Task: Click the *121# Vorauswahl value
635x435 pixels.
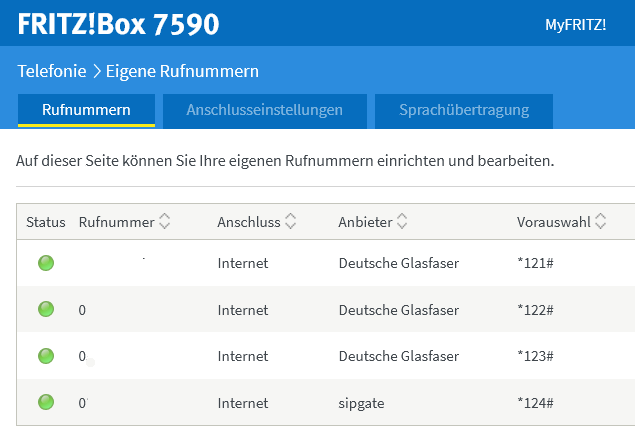Action: pyautogui.click(x=535, y=263)
